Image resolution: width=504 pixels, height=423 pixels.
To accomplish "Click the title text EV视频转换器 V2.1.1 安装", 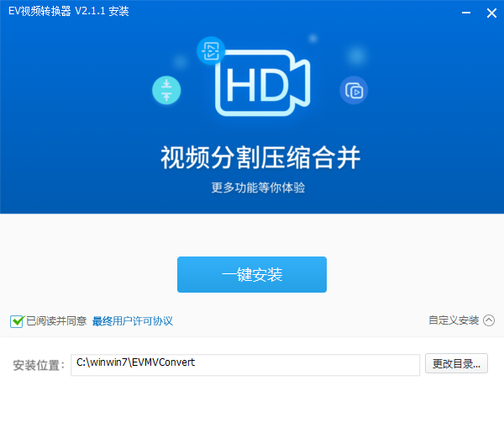I will 69,11.
